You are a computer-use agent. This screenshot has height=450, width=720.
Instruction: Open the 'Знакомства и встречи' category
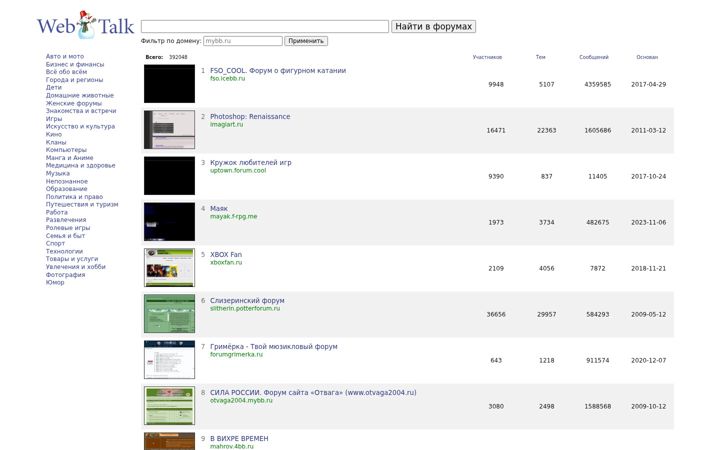point(81,111)
